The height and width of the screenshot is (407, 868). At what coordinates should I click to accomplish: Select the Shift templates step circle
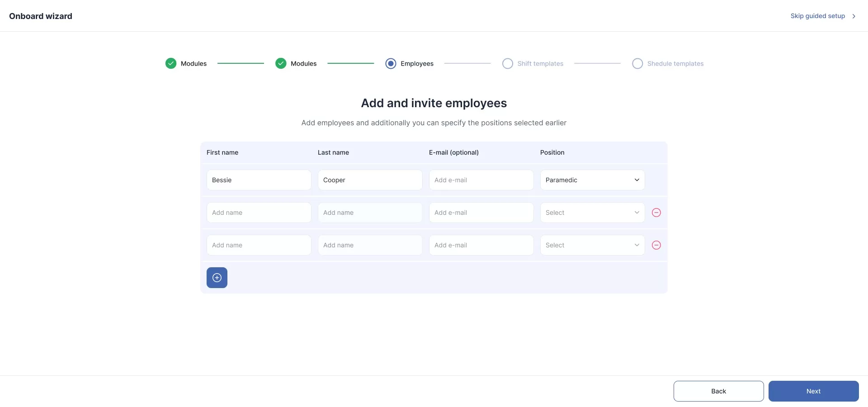coord(508,63)
